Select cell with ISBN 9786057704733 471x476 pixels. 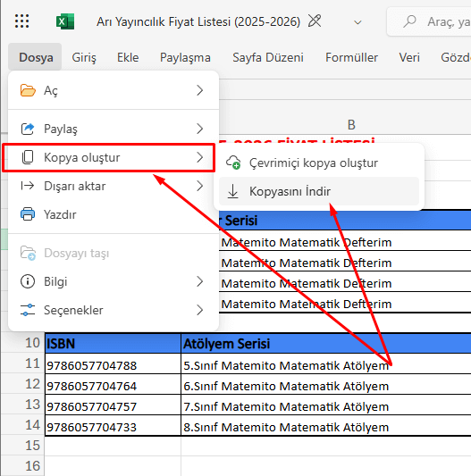(x=113, y=426)
